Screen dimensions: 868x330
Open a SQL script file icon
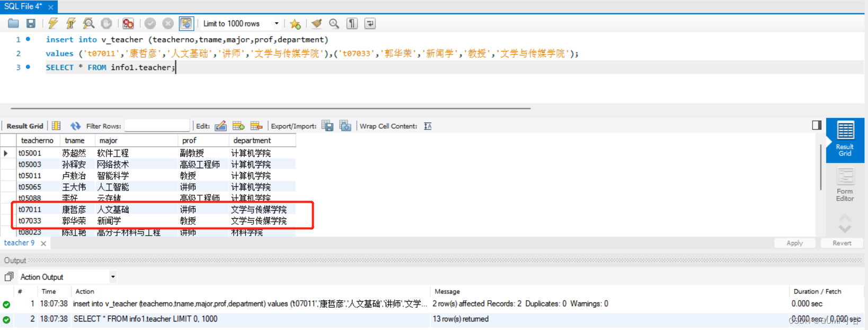(x=13, y=23)
